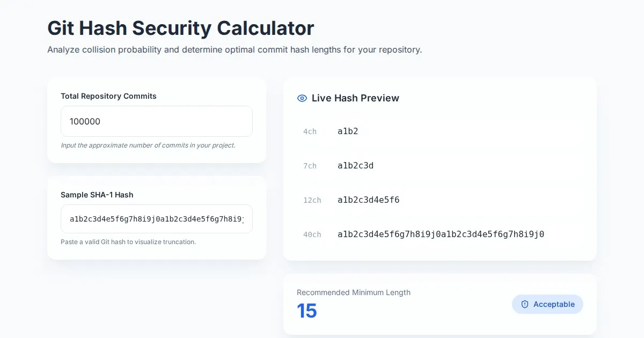Click into the Sample SHA-1 Hash field

[x=157, y=219]
